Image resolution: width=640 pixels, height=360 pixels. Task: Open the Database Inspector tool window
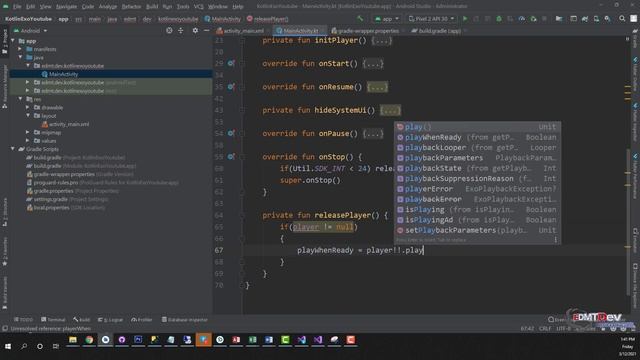click(x=184, y=320)
